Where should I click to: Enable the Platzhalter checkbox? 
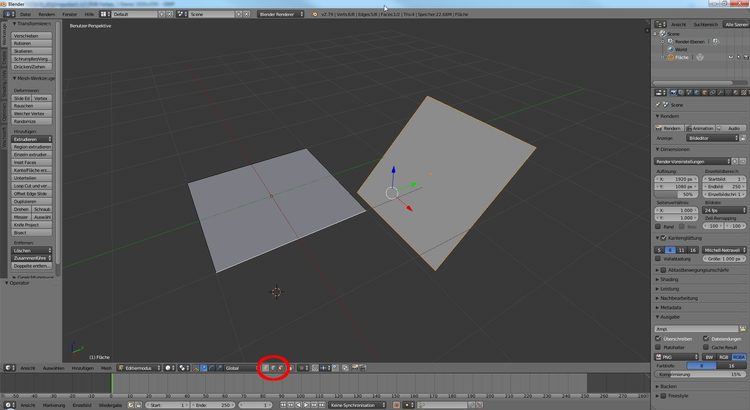point(658,346)
